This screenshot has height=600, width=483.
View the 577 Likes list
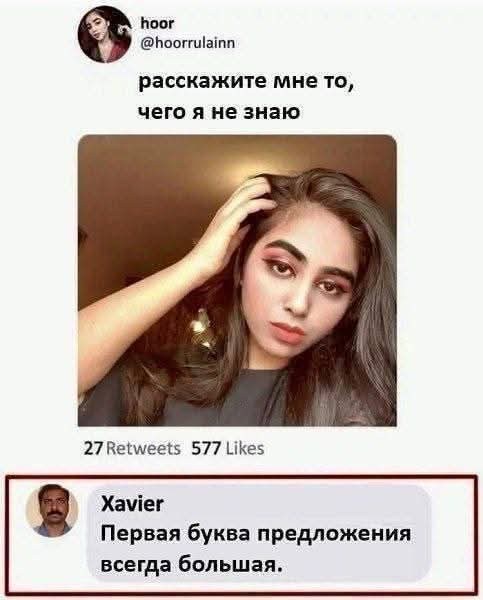coord(228,448)
